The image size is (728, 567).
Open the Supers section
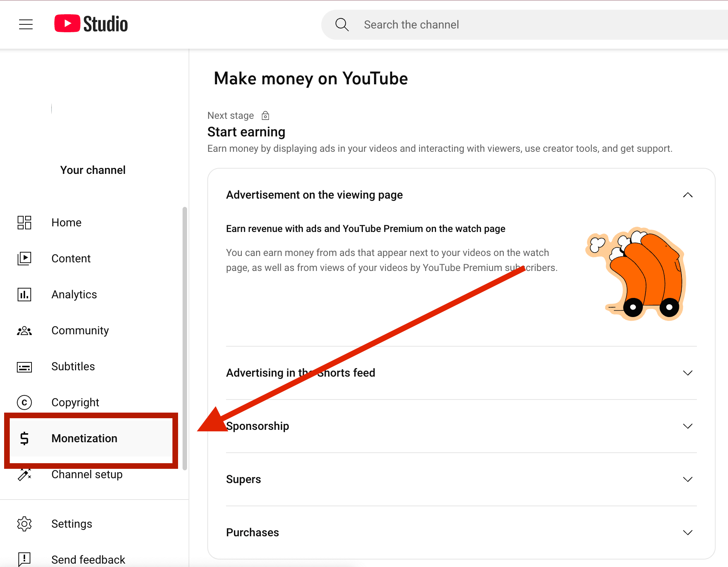coord(688,479)
